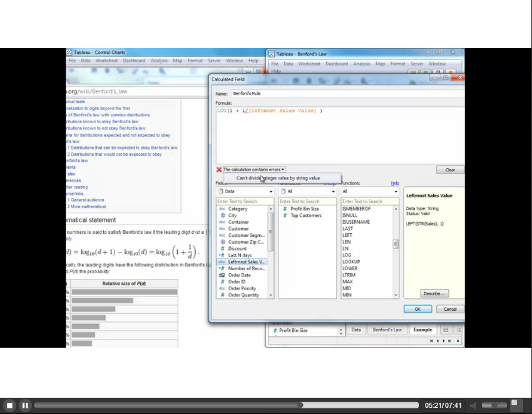
Task: Click the globe icon beside City
Action: 222,215
